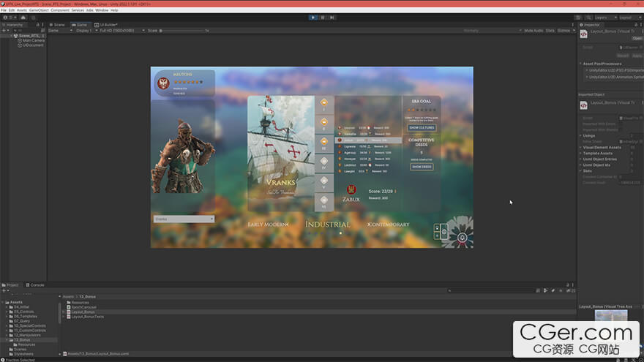
Task: Select the UIDocument object in Hierarchy
Action: [31, 45]
